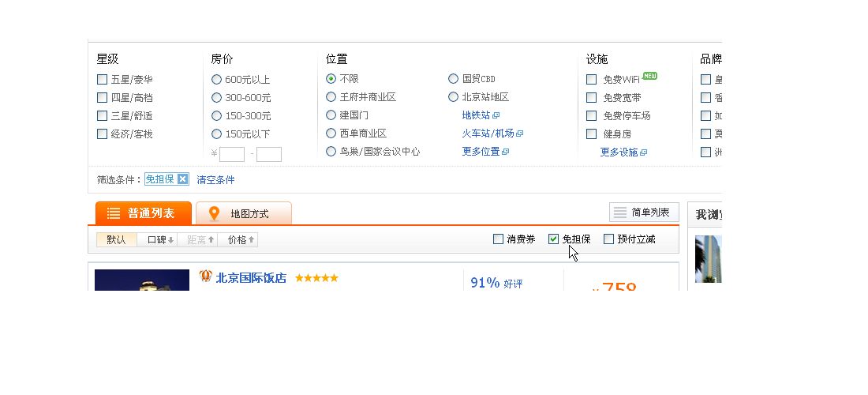Click the 简单列表 lines icon

(620, 213)
